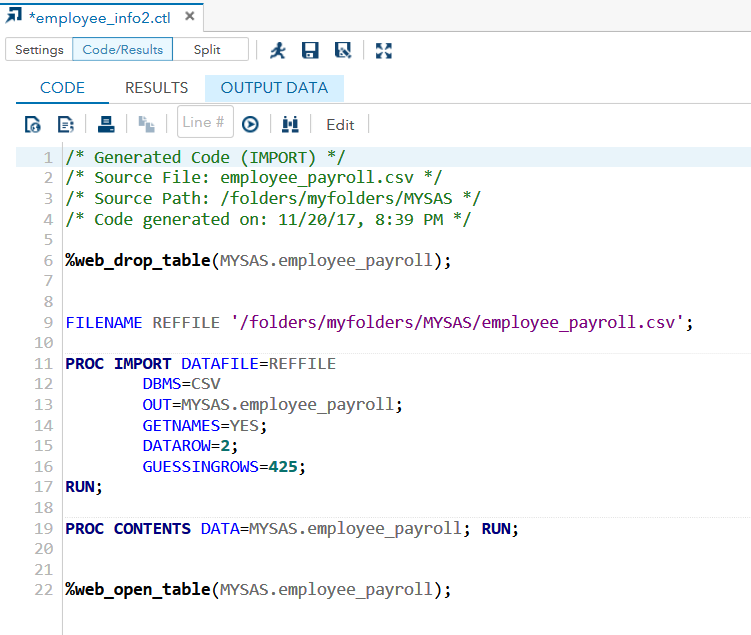Switch to the RESULTS tab
Image resolution: width=751 pixels, height=635 pixels.
[156, 88]
